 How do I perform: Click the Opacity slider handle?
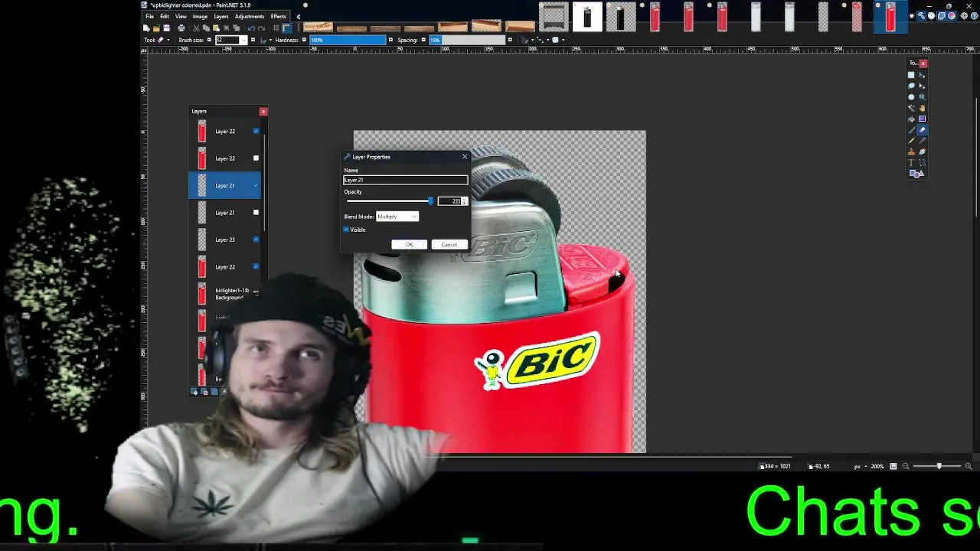430,201
